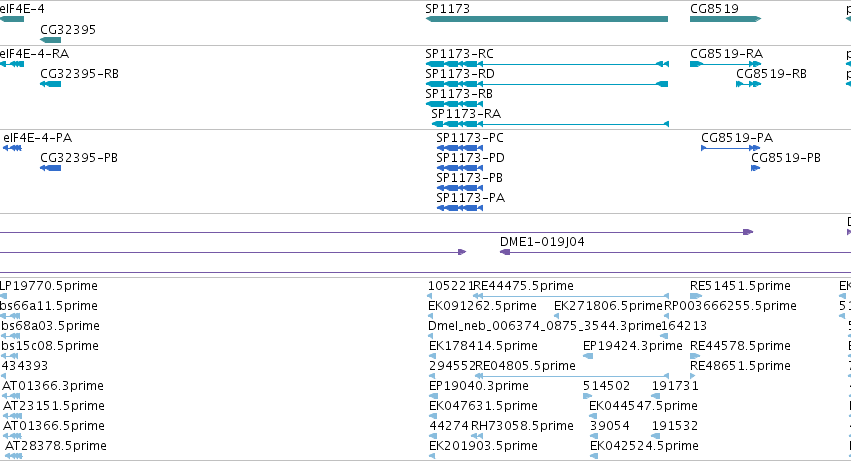Image resolution: width=851 pixels, height=461 pixels.
Task: Click the EP19424.3prime EST arrow
Action: 588,356
